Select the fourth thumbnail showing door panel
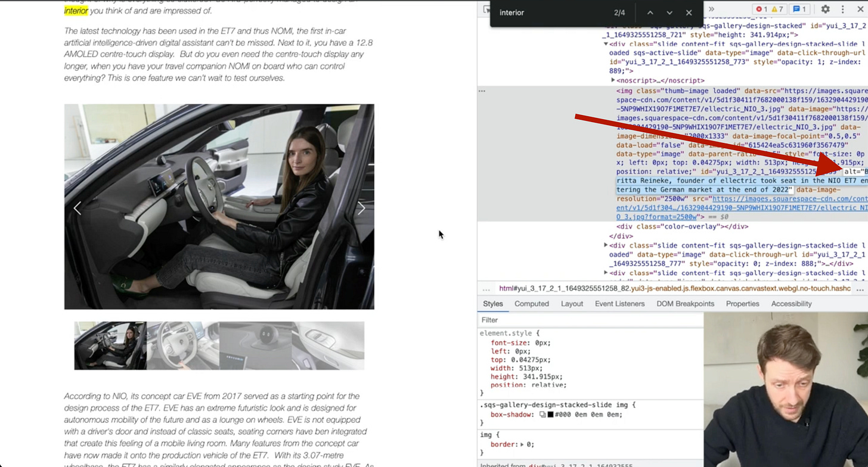 click(x=328, y=345)
